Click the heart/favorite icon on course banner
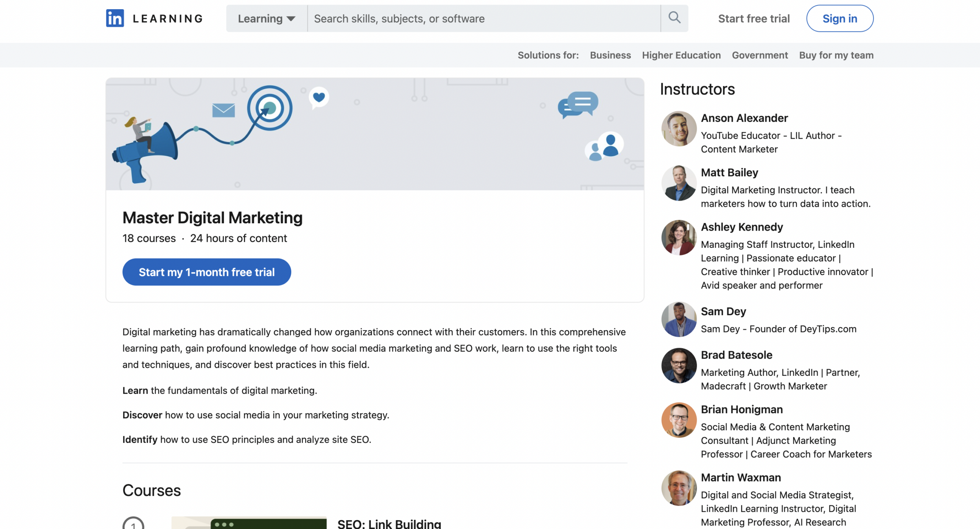980x529 pixels. pyautogui.click(x=318, y=97)
